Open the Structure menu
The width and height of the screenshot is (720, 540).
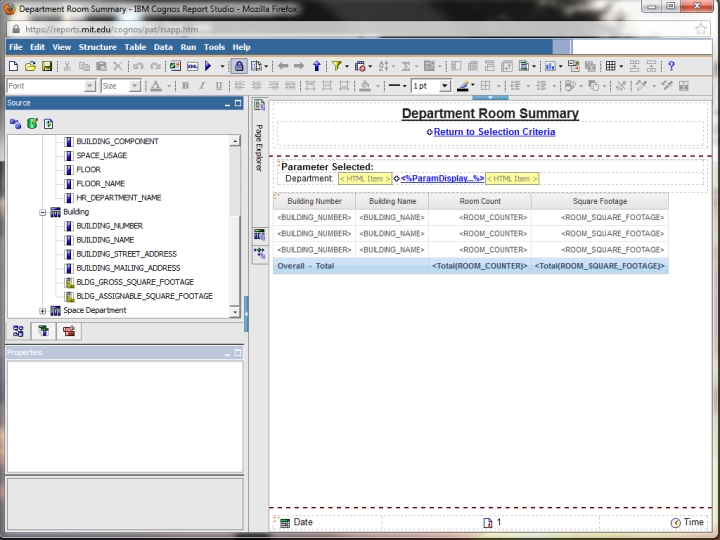click(x=97, y=47)
